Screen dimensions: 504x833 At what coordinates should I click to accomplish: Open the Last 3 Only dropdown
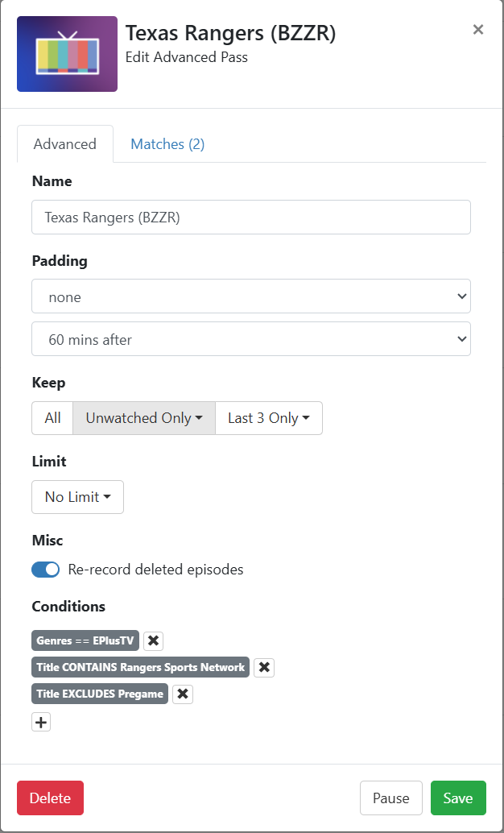tap(269, 418)
